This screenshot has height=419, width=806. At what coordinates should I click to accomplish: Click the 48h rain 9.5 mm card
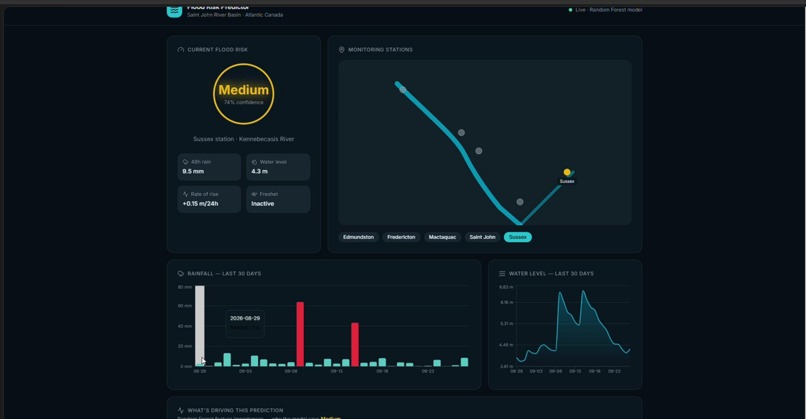[209, 167]
